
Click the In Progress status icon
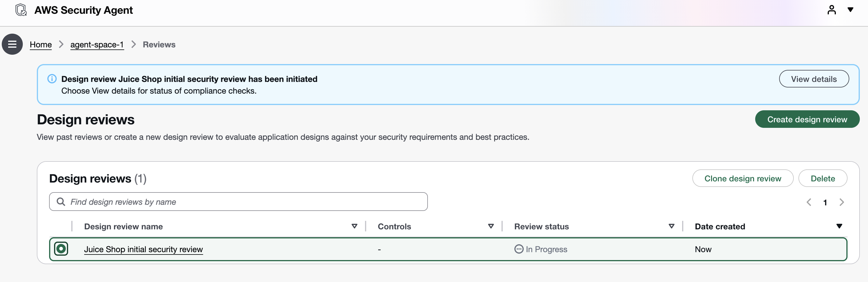click(518, 249)
